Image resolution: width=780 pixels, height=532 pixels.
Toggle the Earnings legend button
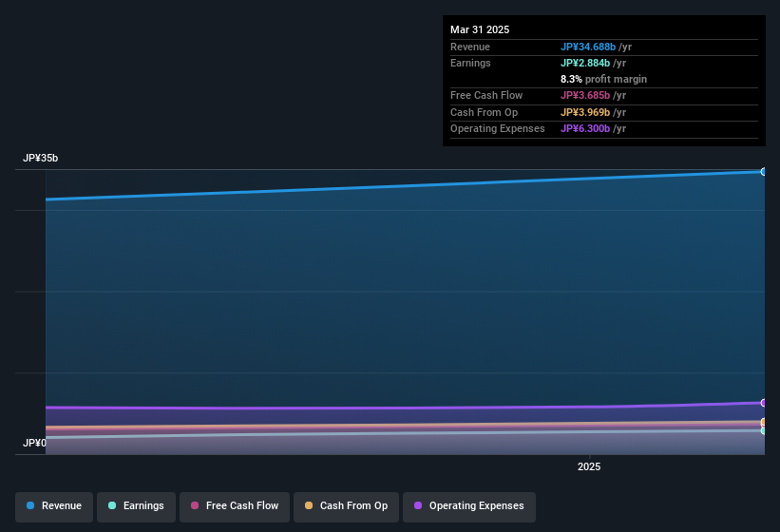click(136, 506)
